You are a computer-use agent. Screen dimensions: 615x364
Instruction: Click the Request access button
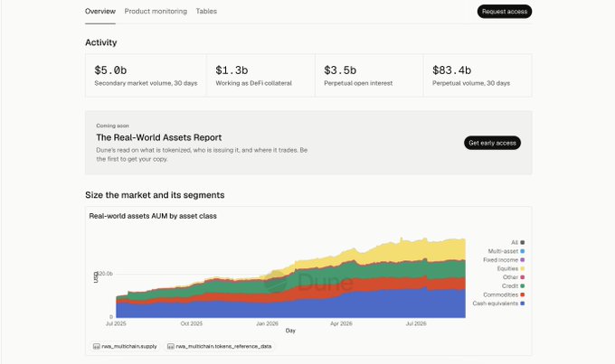[x=505, y=12]
